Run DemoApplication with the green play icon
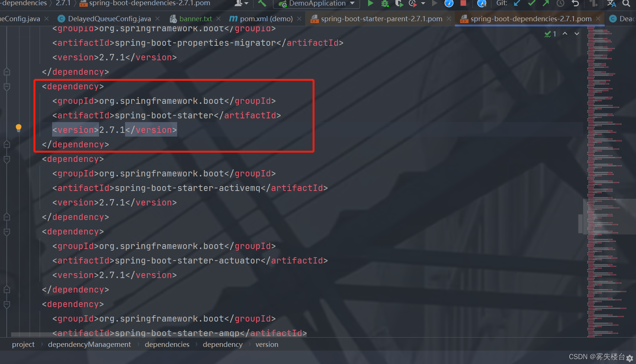The image size is (636, 364). coord(370,3)
